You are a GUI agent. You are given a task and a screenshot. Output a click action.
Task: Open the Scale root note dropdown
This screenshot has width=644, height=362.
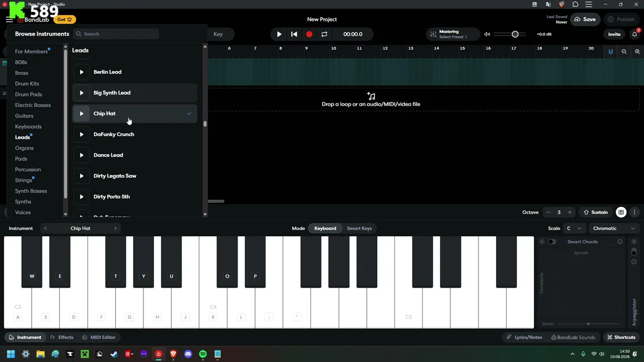pos(574,228)
